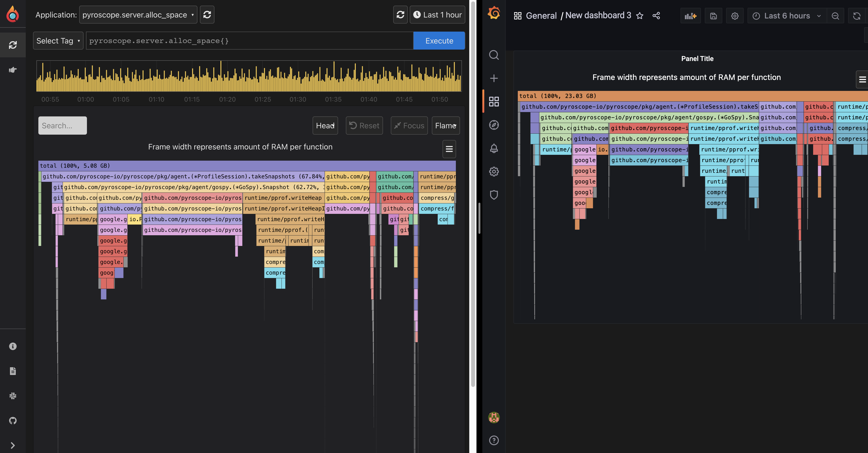Open the Head sort dropdown

pyautogui.click(x=325, y=125)
